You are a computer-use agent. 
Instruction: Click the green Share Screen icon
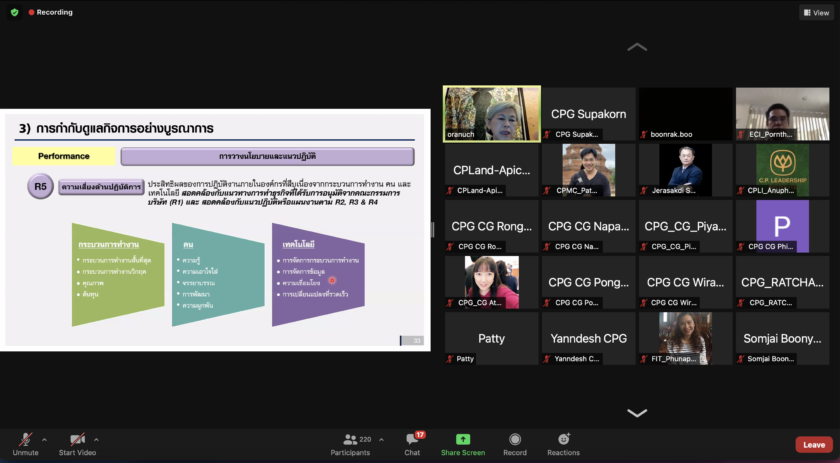(x=463, y=440)
